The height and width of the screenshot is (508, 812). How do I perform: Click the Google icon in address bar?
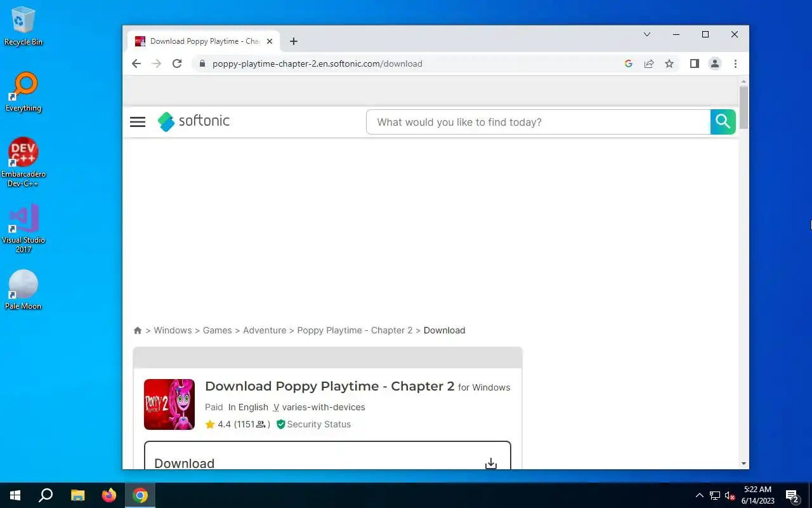click(629, 63)
